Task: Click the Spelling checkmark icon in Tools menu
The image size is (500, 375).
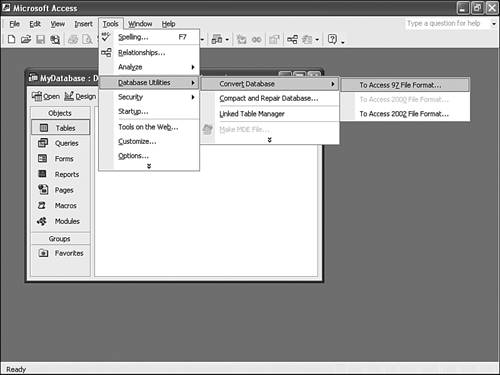Action: coord(106,37)
